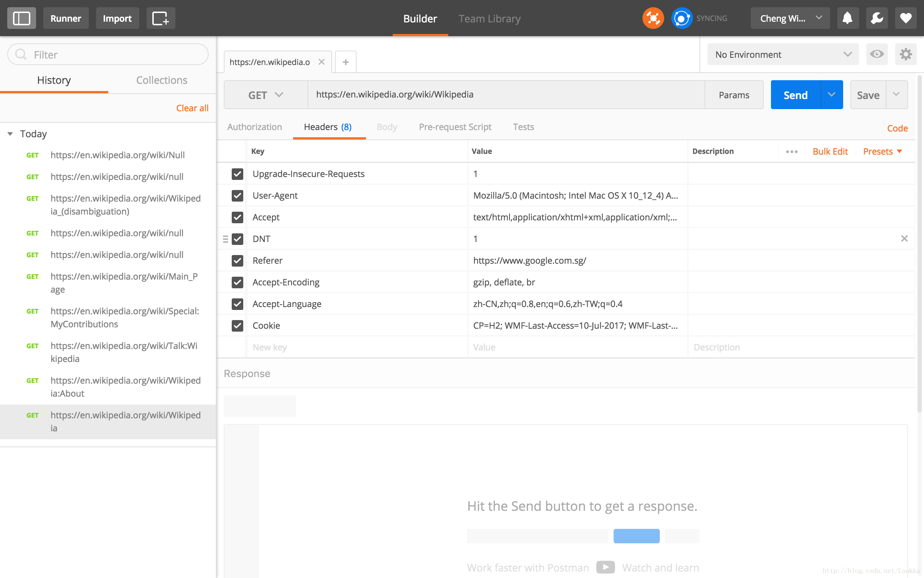Click the Send button

coord(796,95)
